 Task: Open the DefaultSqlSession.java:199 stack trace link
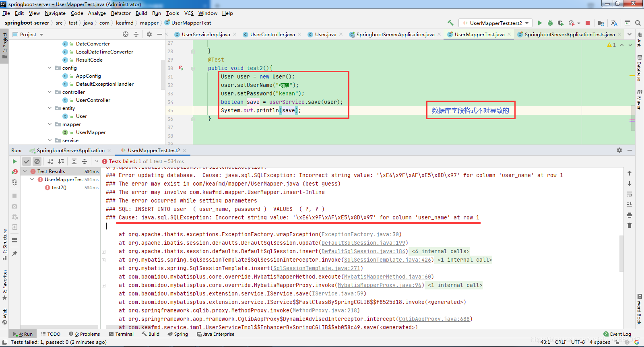click(363, 243)
